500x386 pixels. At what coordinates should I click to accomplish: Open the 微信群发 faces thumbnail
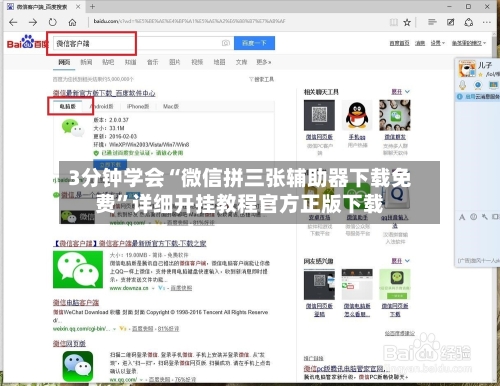point(395,115)
